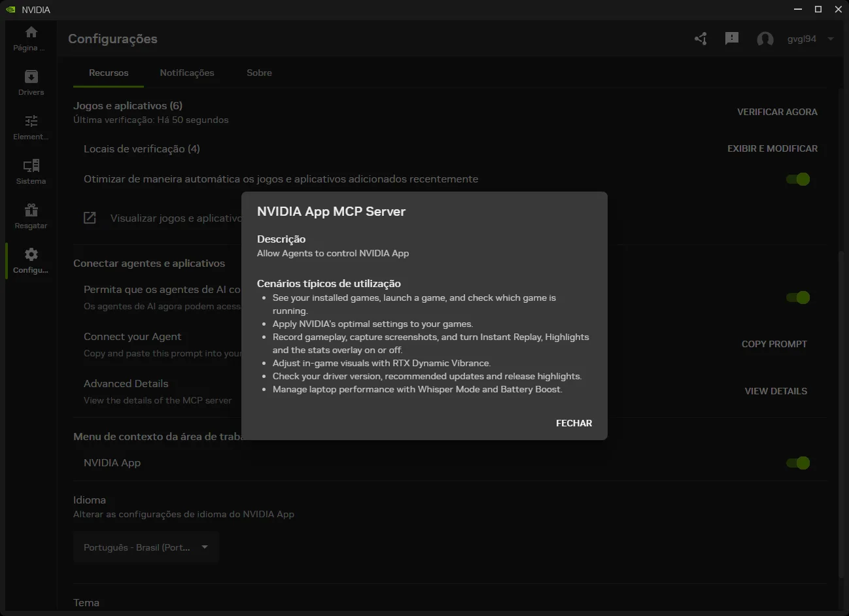Click EXIBIR E MODIFICAR button

[x=772, y=148]
